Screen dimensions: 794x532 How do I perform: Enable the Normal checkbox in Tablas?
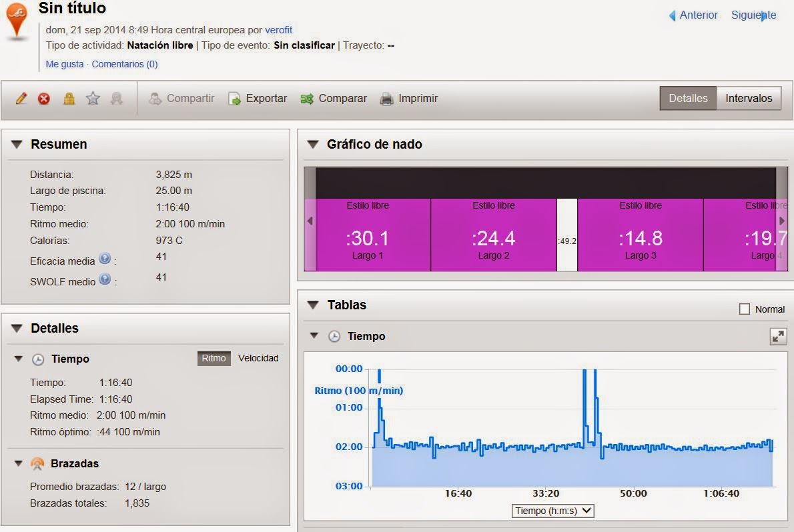745,309
